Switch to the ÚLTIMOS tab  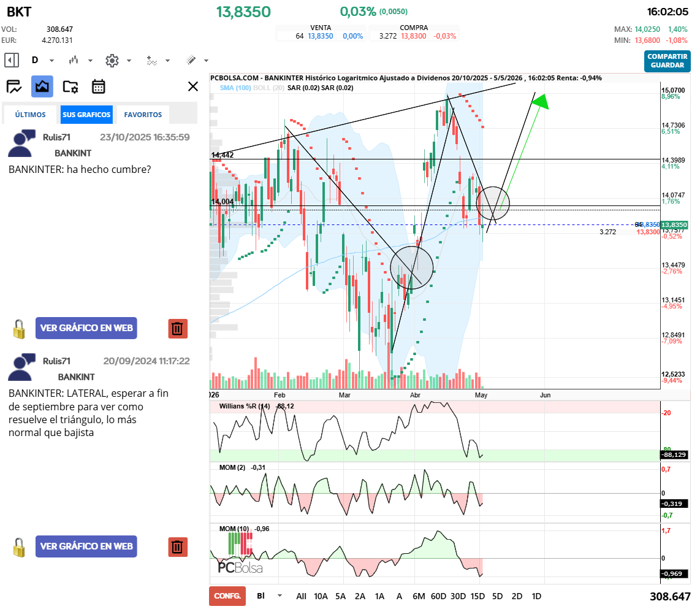31,115
